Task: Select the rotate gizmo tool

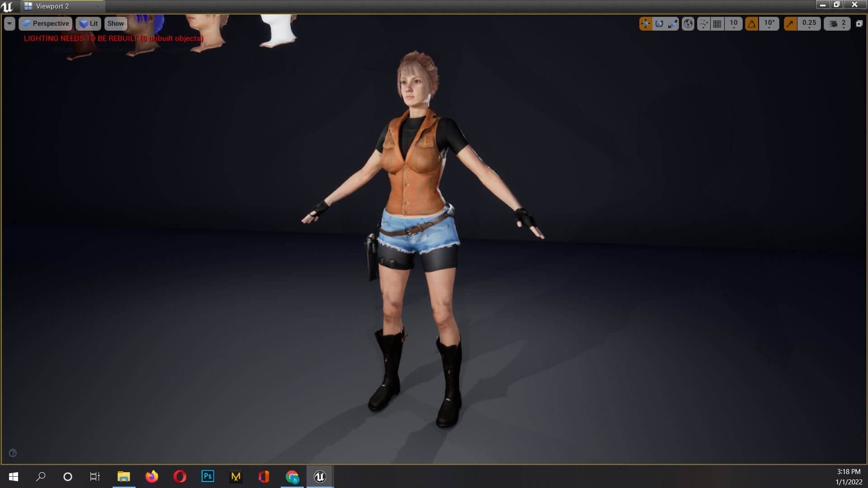Action: tap(659, 23)
